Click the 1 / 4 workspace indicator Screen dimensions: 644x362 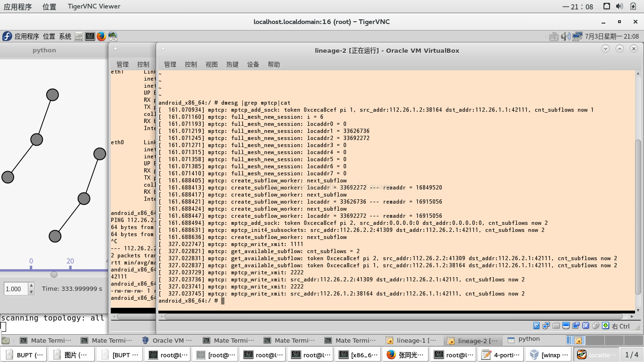point(631,354)
